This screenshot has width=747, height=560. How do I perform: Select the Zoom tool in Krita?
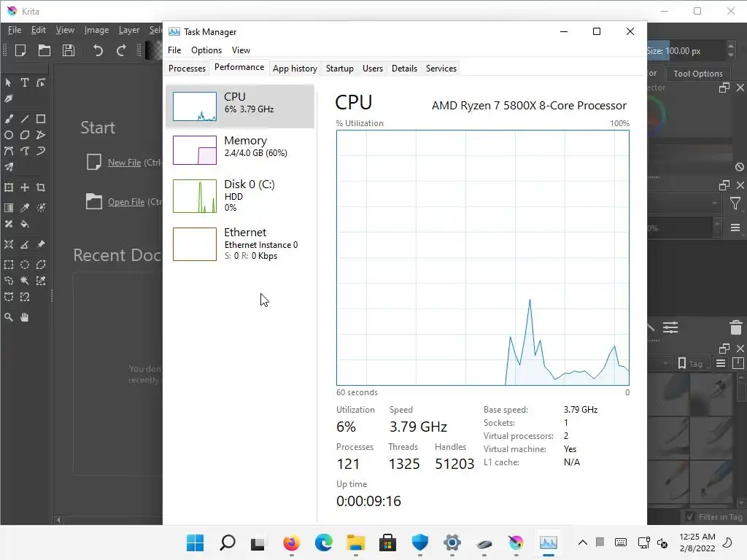coord(9,317)
